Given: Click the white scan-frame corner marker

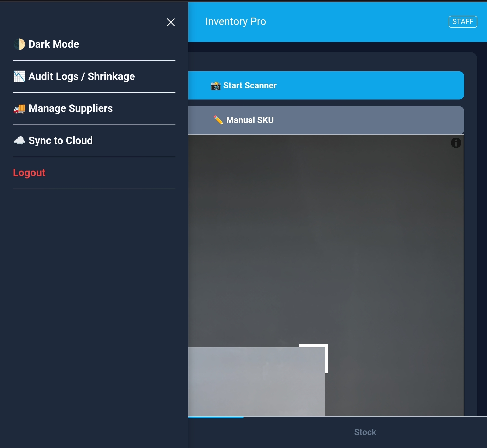Looking at the screenshot, I should click(326, 346).
